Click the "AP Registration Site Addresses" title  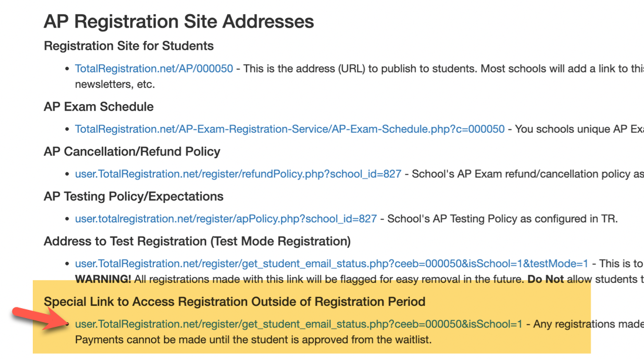pyautogui.click(x=179, y=21)
